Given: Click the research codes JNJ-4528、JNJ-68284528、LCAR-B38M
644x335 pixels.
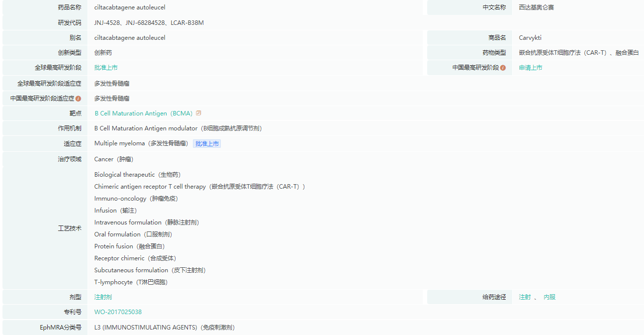Looking at the screenshot, I should (149, 23).
